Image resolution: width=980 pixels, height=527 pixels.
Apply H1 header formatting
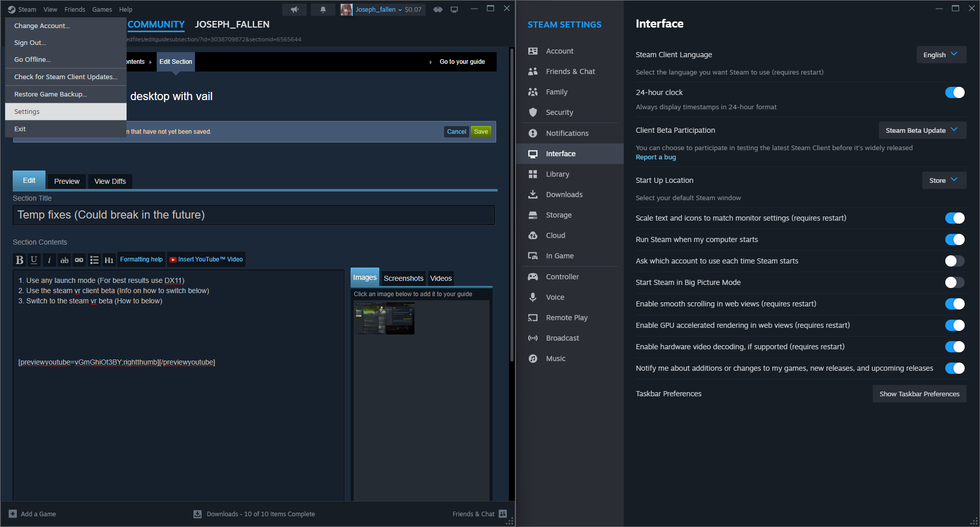click(109, 260)
